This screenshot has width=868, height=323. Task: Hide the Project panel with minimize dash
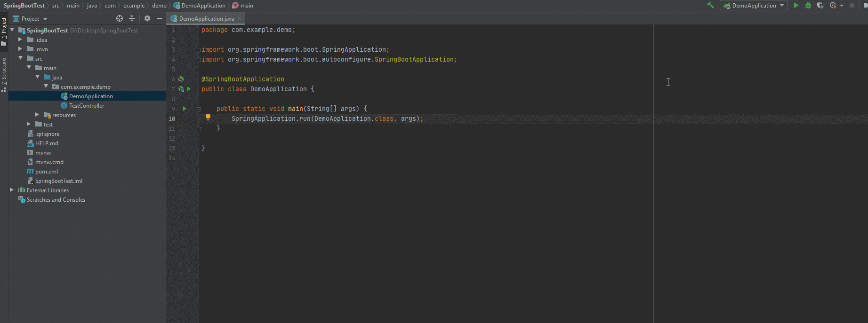tap(160, 18)
